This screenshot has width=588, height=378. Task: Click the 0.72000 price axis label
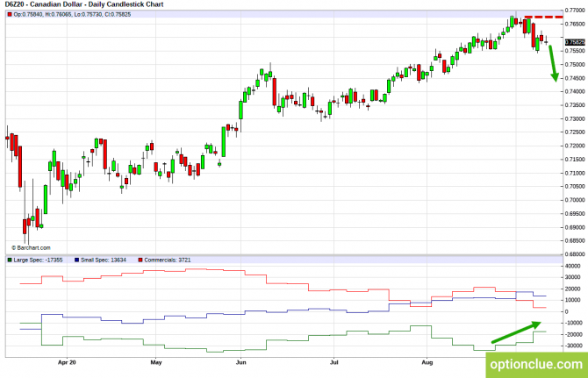575,146
